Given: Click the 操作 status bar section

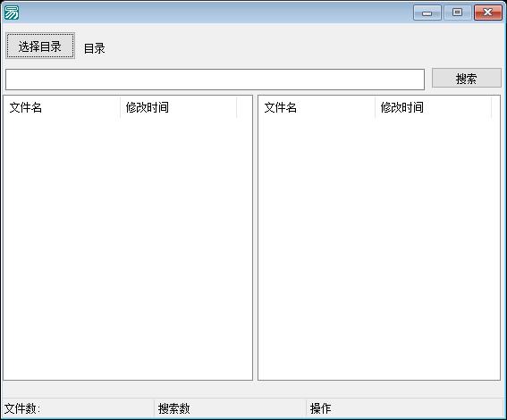Looking at the screenshot, I should point(405,408).
